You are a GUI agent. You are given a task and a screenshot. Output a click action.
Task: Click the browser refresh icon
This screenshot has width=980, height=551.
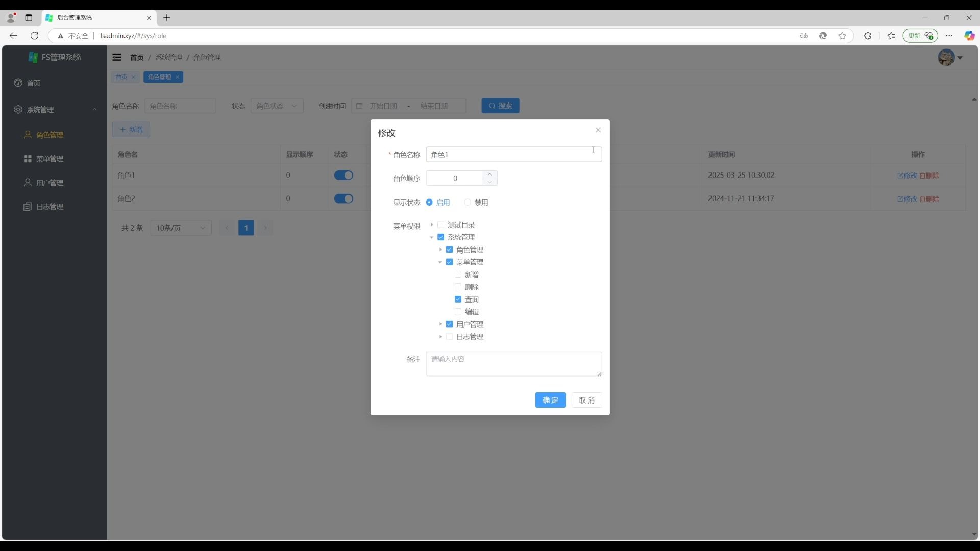[34, 36]
